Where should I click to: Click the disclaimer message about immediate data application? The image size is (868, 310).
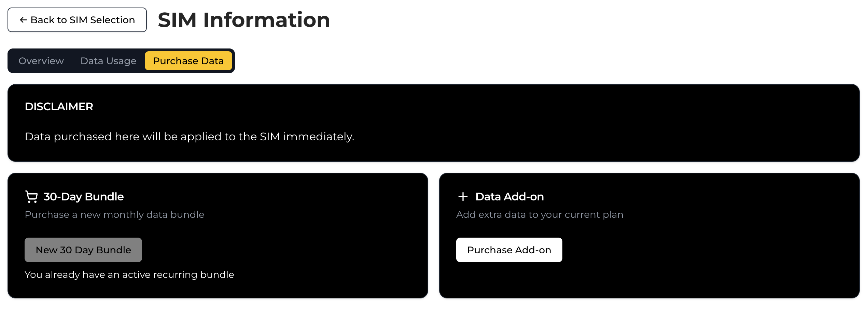point(189,137)
